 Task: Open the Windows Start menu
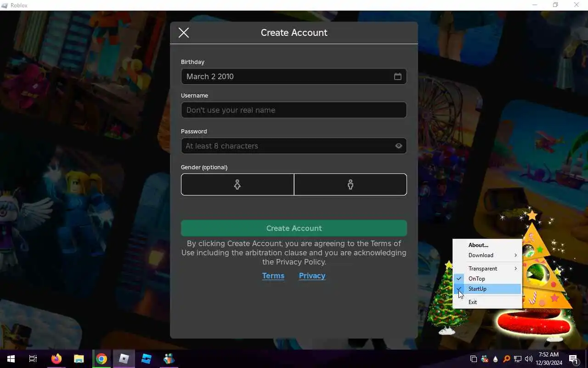(x=11, y=359)
